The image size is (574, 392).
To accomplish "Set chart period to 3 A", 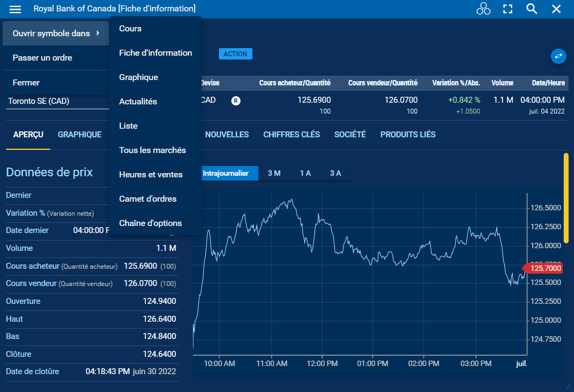I will [336, 173].
